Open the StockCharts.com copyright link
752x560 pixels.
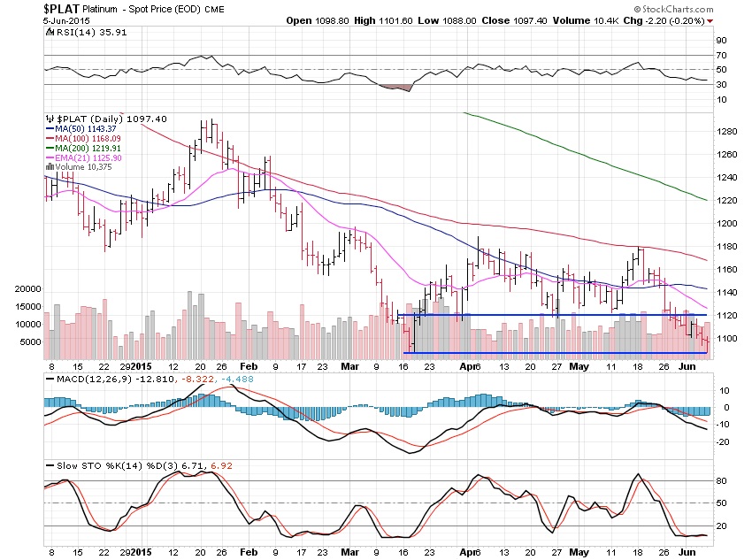pos(673,9)
